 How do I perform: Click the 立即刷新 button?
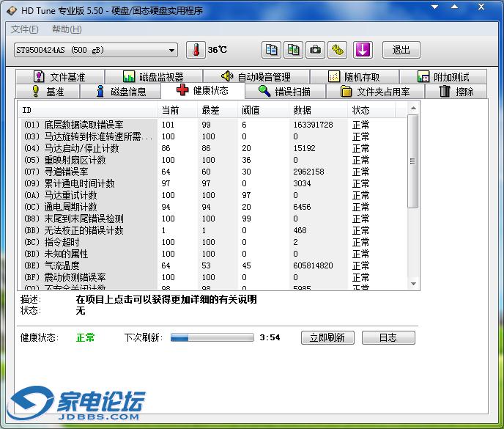(327, 337)
